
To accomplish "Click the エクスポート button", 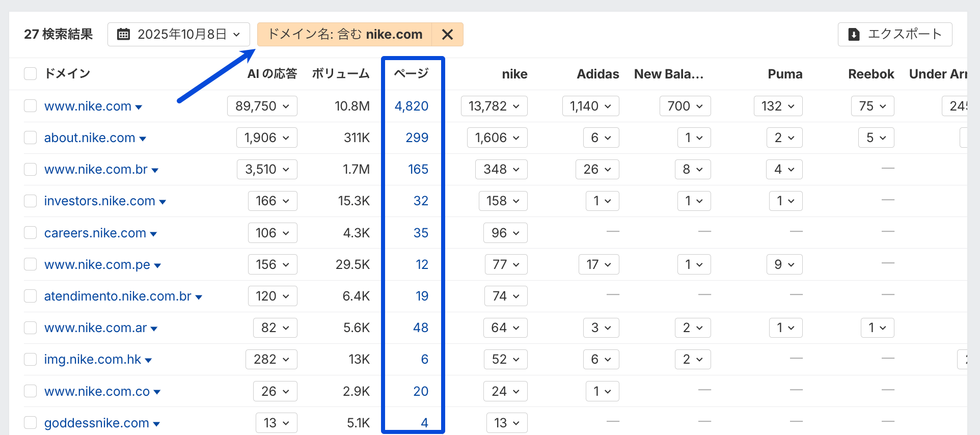I will pos(894,35).
